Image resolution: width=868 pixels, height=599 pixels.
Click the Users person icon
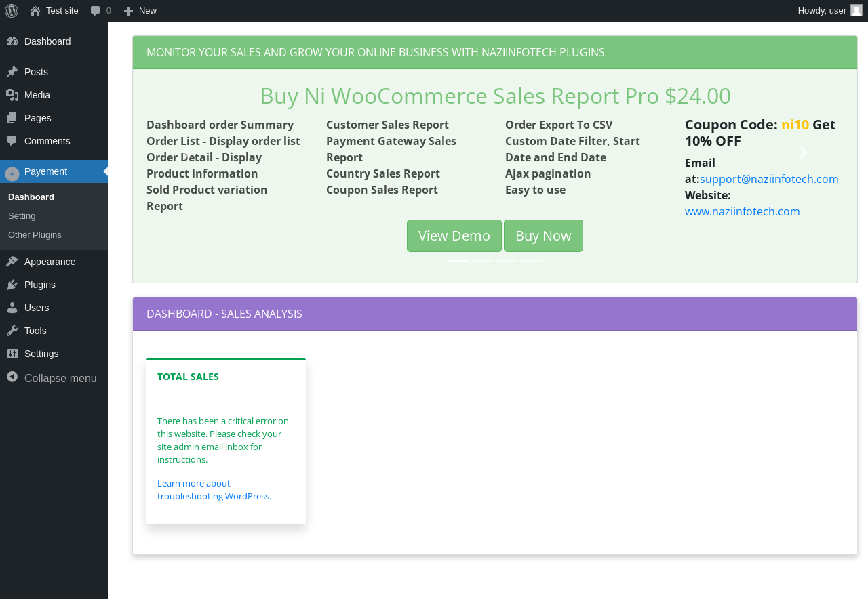point(12,308)
